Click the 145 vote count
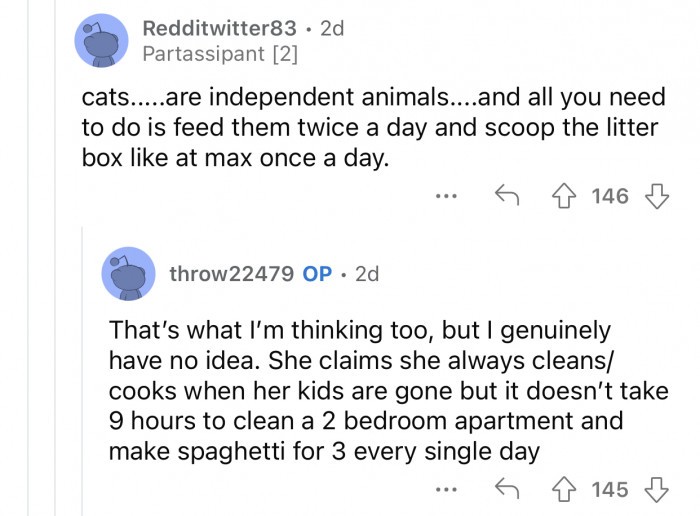Image resolution: width=700 pixels, height=516 pixels. 610,489
